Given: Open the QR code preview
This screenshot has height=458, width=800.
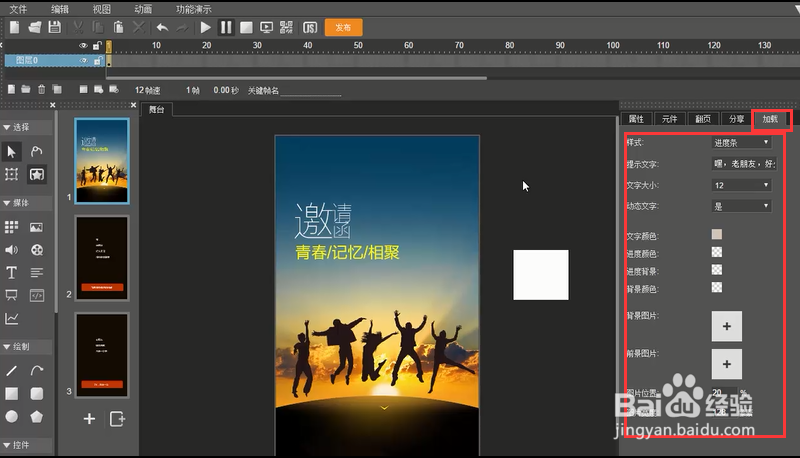Looking at the screenshot, I should pyautogui.click(x=287, y=28).
